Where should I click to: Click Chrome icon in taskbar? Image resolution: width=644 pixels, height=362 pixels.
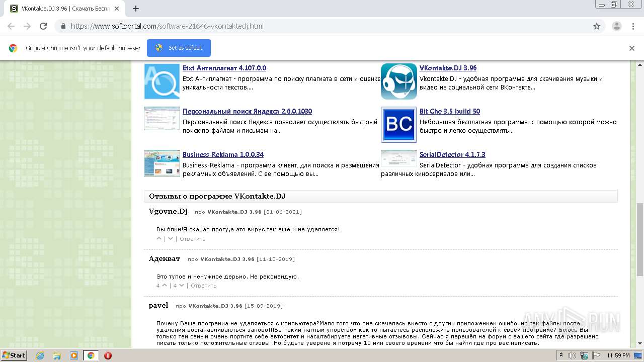click(91, 355)
